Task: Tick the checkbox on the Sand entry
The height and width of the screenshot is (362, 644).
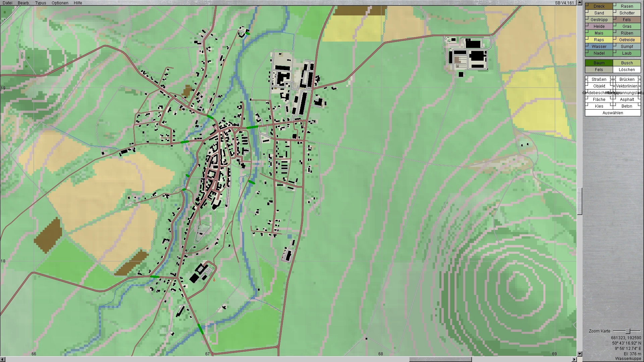Action: pos(587,11)
